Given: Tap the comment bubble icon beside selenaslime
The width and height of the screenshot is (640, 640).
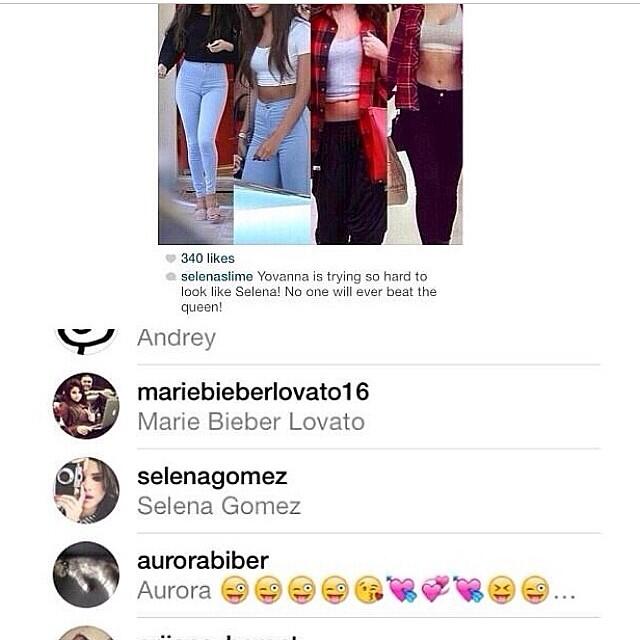Looking at the screenshot, I should point(171,277).
